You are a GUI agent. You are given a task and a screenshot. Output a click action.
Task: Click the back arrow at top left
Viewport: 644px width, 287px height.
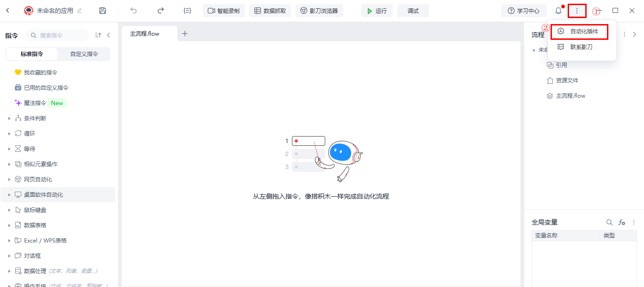tap(8, 11)
